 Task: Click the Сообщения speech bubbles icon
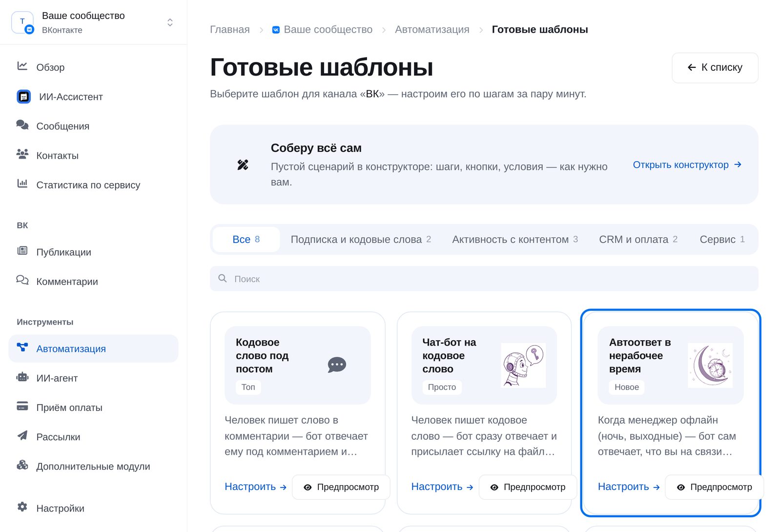(22, 125)
